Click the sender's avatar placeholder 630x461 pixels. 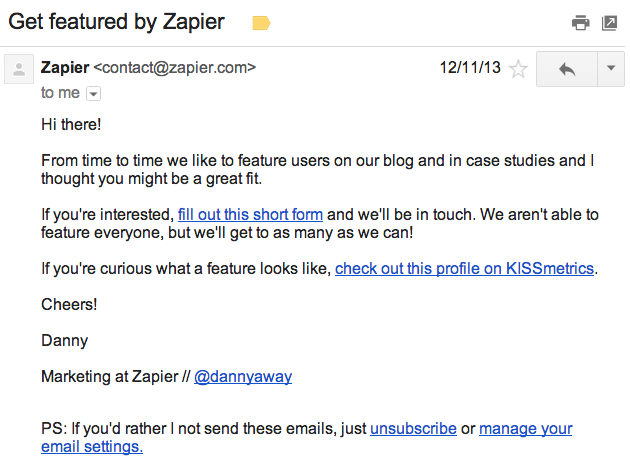(18, 69)
